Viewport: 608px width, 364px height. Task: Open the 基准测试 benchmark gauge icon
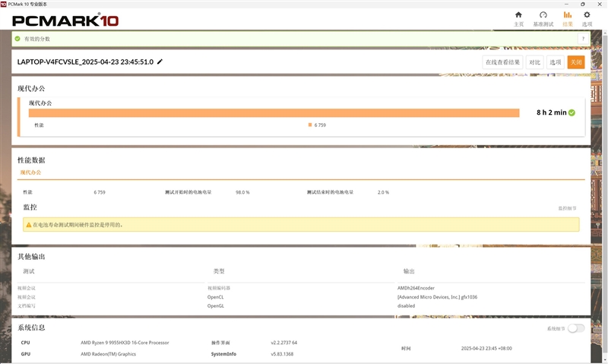click(543, 15)
